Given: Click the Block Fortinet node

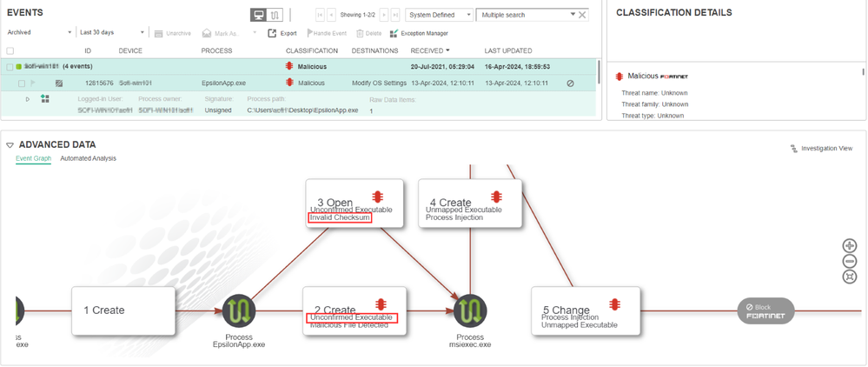Looking at the screenshot, I should (766, 311).
